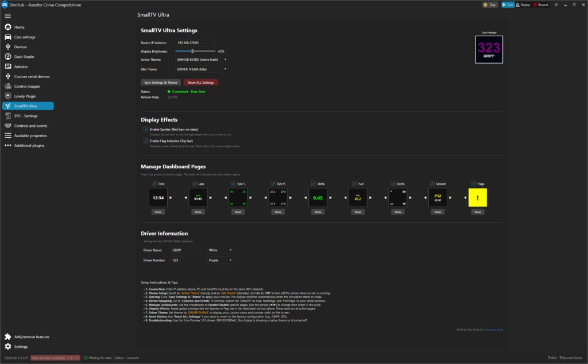Click New version available notice
The image size is (588, 364).
click(x=56, y=358)
